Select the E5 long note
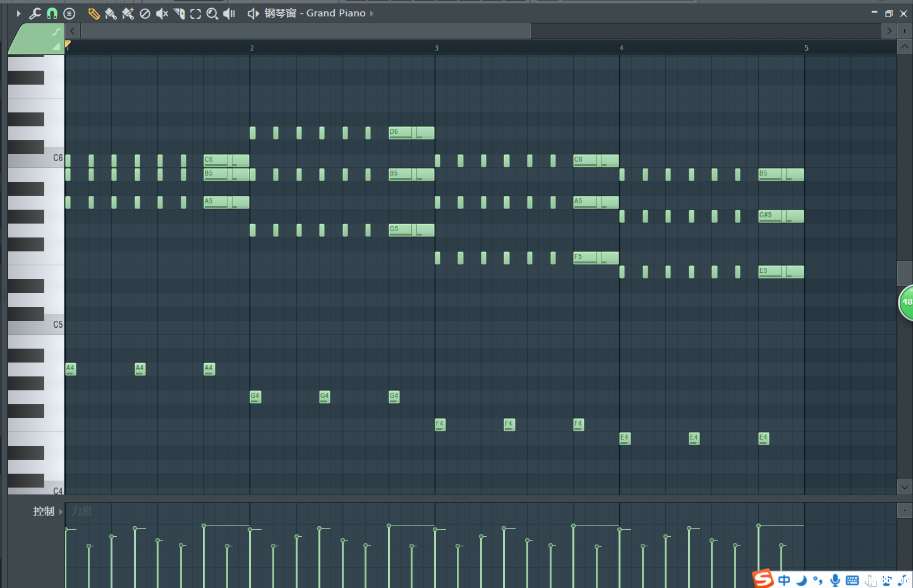This screenshot has height=588, width=913. (x=781, y=272)
